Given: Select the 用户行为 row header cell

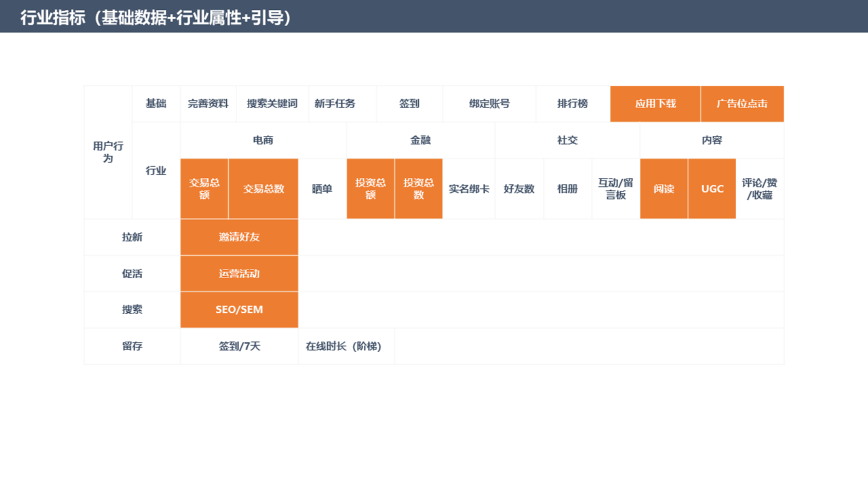Looking at the screenshot, I should [x=108, y=152].
